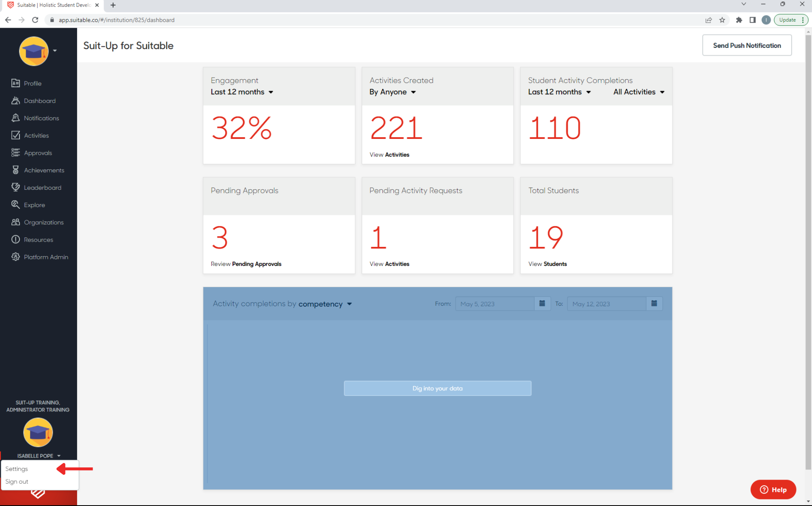This screenshot has width=812, height=506.
Task: Bookmark page with the star icon
Action: point(722,20)
